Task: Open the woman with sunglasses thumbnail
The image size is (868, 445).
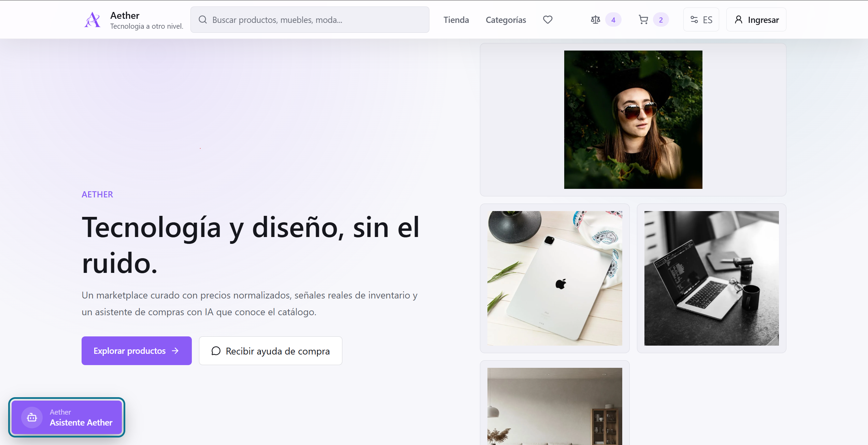Action: tap(633, 120)
